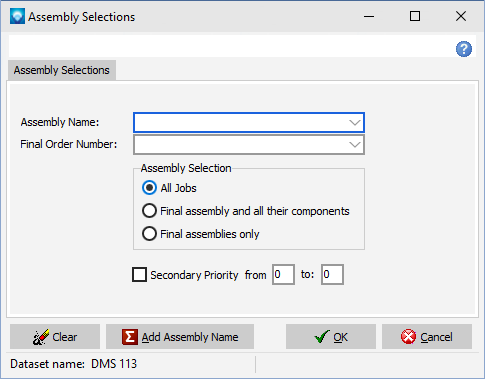Switch to the Assembly Selections tab
This screenshot has height=379, width=485.
point(62,70)
